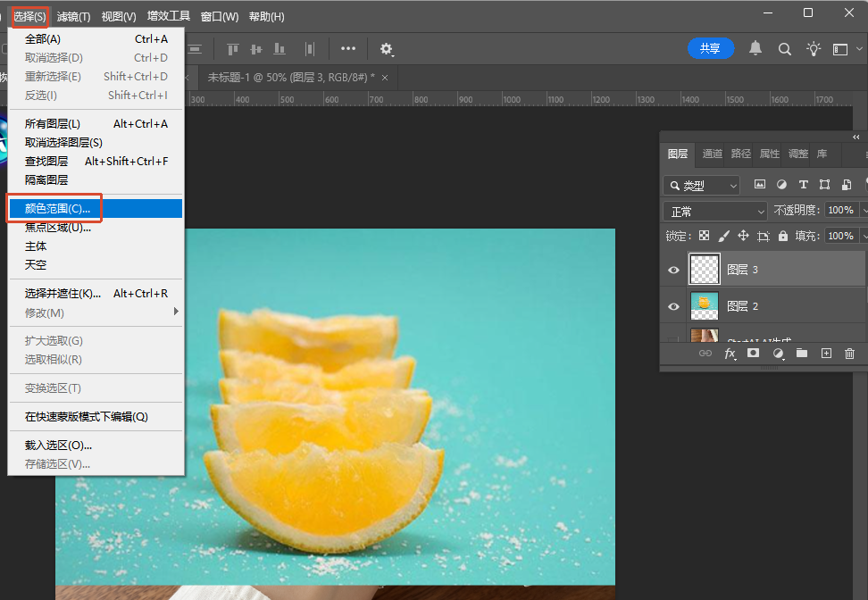Viewport: 868px width, 600px height.
Task: Open the search magnifier icon
Action: point(784,49)
